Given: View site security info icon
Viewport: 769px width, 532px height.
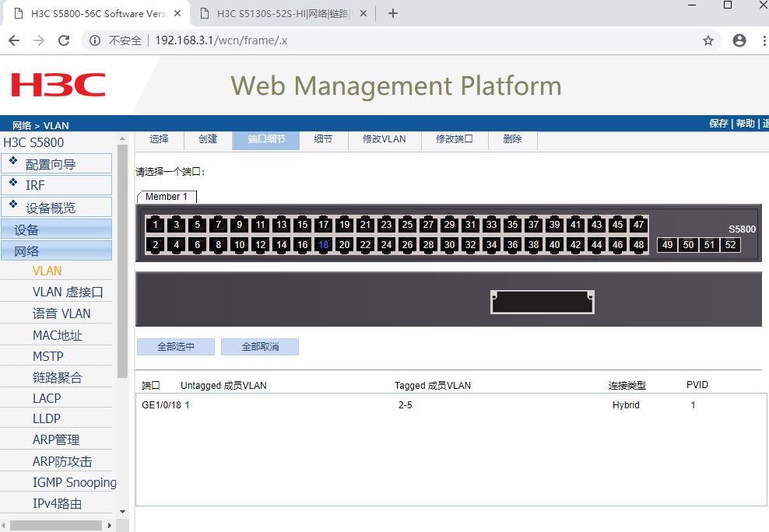Looking at the screenshot, I should 95,40.
